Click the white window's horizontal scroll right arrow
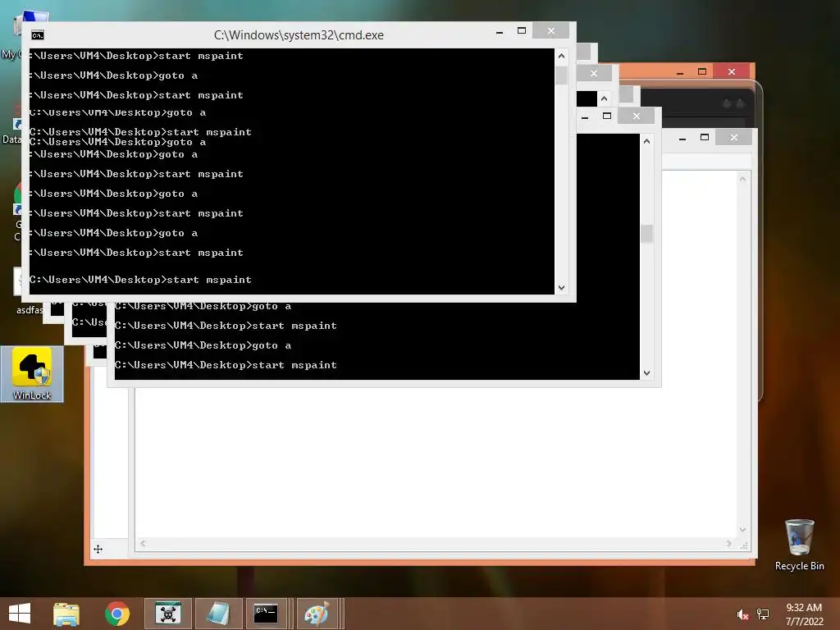 click(728, 543)
